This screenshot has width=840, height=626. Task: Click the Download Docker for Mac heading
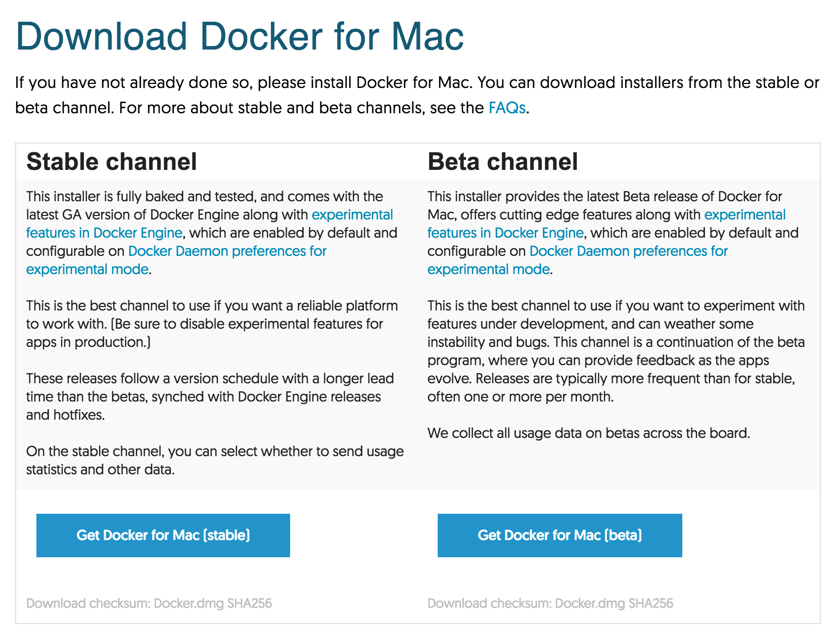[240, 36]
